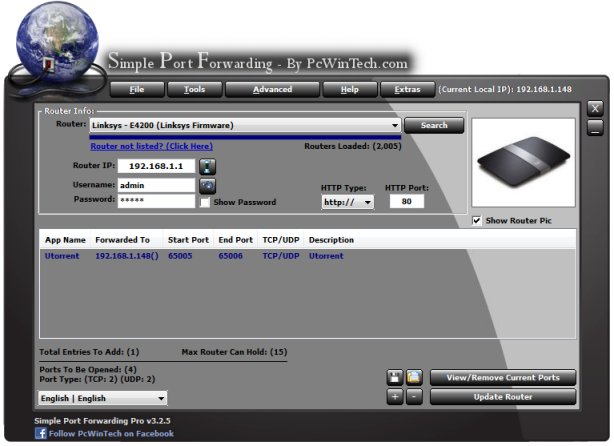Click the open file list icon
The image size is (614, 446).
pyautogui.click(x=414, y=377)
